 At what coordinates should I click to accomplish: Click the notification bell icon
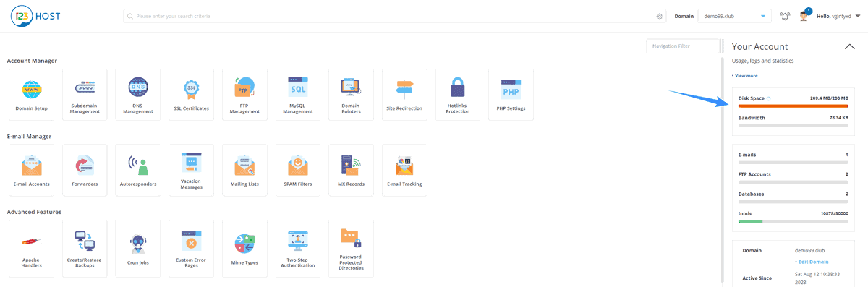point(786,16)
